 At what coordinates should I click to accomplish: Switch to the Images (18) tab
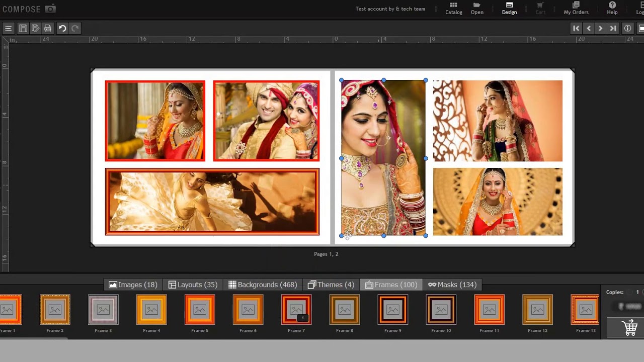(133, 285)
